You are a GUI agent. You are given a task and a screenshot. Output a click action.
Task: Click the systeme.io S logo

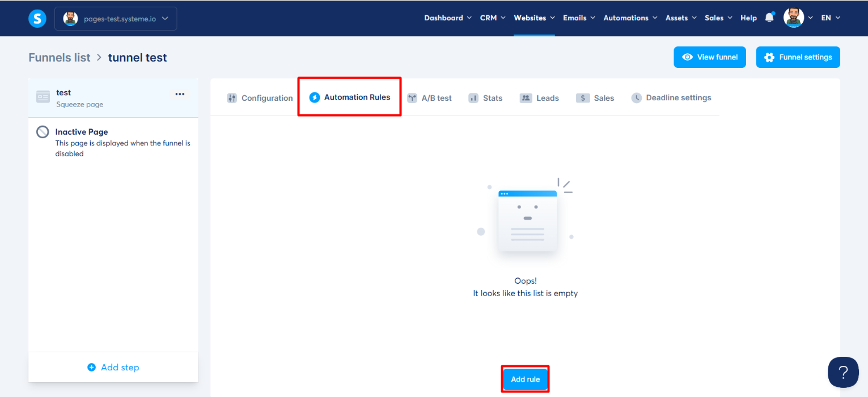pyautogui.click(x=37, y=18)
